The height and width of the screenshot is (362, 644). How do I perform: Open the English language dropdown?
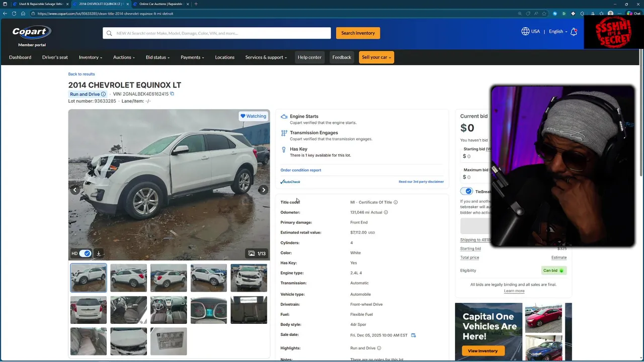pos(558,31)
